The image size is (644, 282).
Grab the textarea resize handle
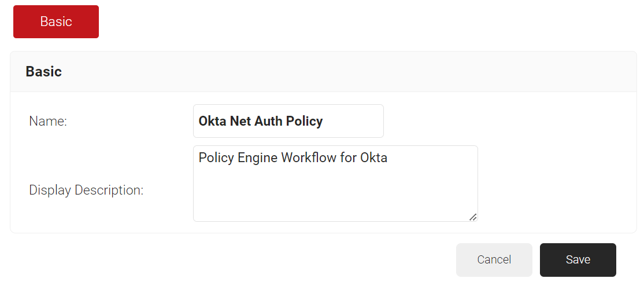coord(473,217)
